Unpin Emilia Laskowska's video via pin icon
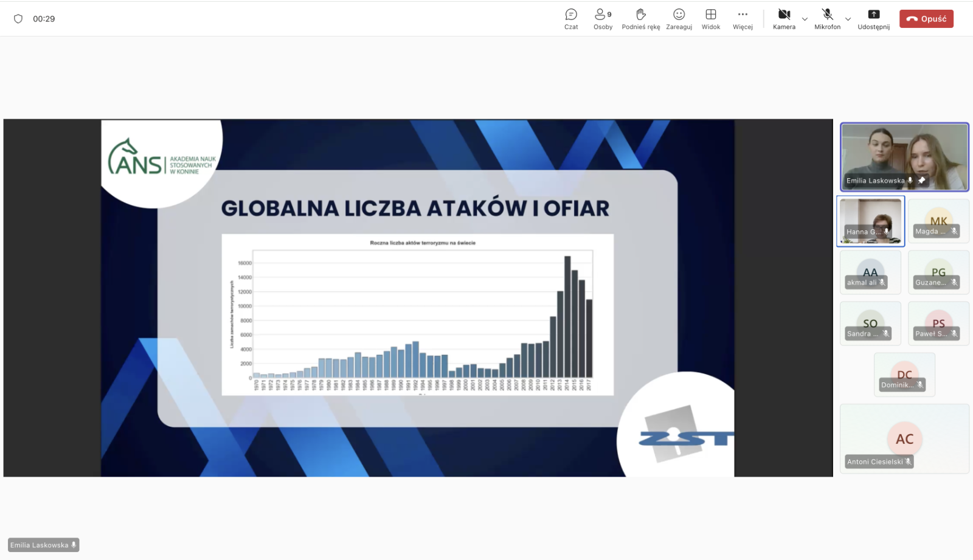Viewport: 973px width, 560px height. 921,181
